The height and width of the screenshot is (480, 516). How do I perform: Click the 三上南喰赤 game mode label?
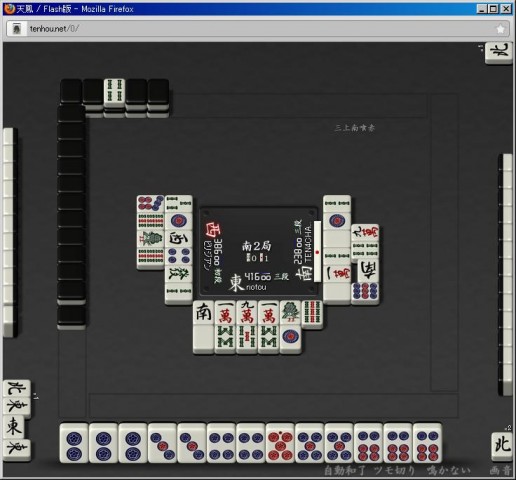354,128
